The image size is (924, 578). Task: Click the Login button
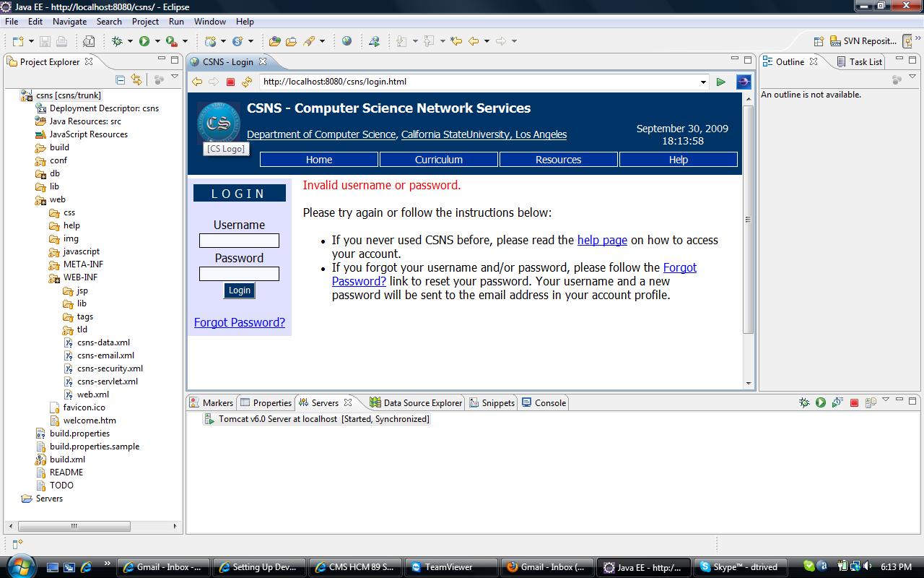pyautogui.click(x=239, y=290)
